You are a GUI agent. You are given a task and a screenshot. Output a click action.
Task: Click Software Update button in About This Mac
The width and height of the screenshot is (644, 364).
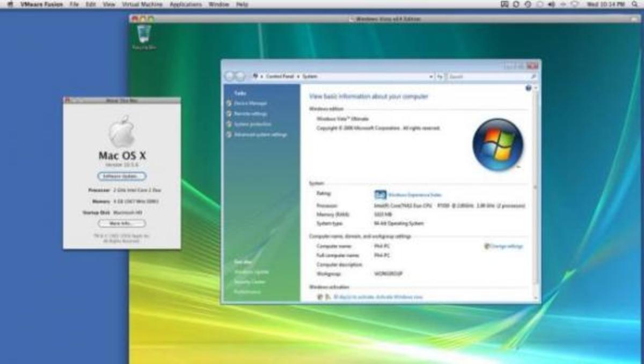coord(122,176)
